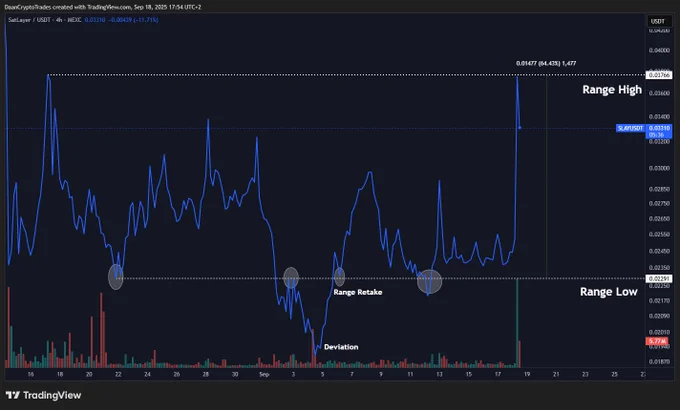Select the SLAYUSDT price tag
Image resolution: width=680 pixels, height=410 pixels.
631,128
